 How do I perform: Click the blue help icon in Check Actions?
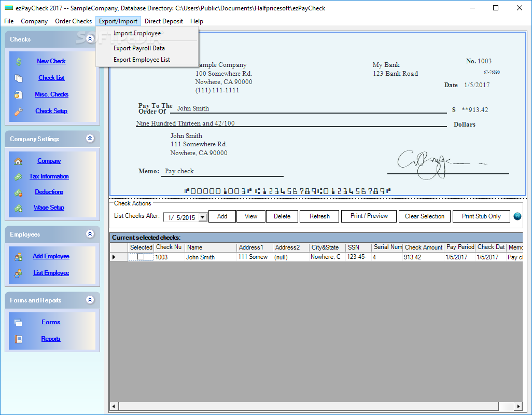(517, 216)
